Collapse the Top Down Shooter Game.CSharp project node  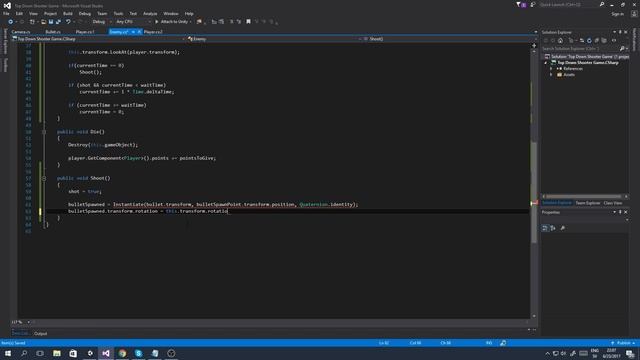click(x=546, y=63)
